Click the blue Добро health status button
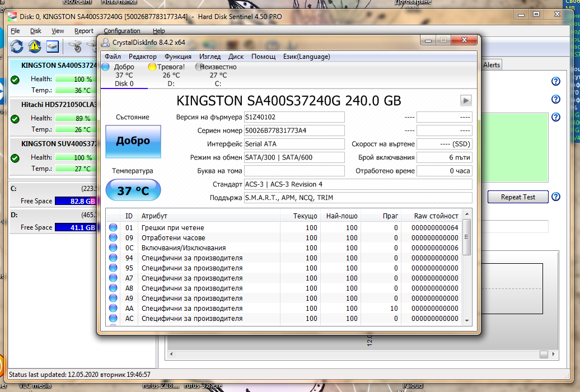 tap(133, 142)
